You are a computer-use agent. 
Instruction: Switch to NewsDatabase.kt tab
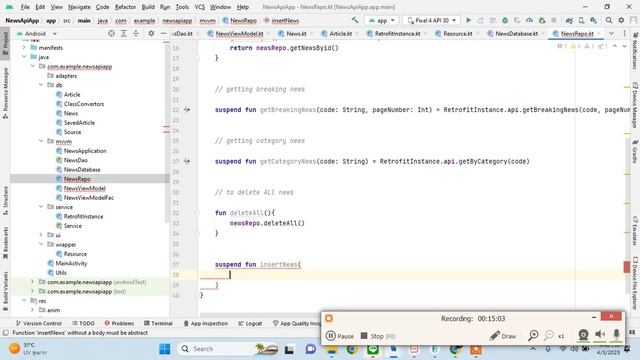516,33
